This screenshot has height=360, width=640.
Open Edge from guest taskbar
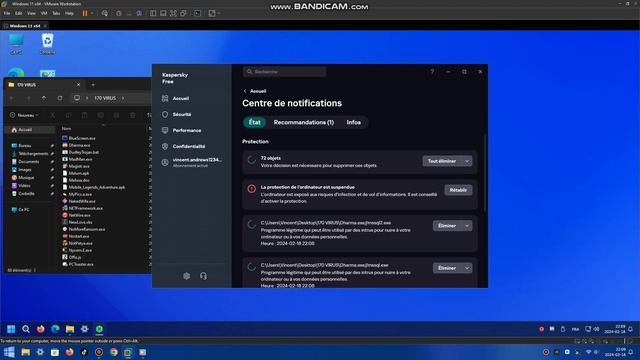[55, 329]
